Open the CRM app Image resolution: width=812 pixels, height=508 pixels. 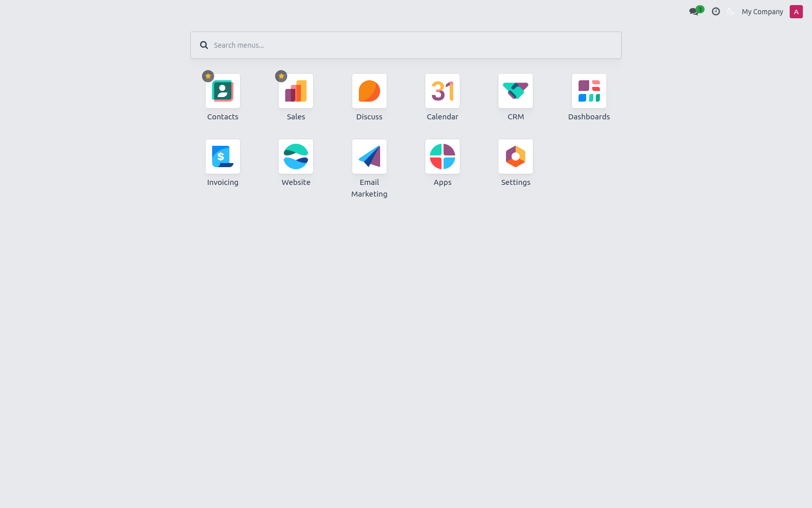pos(516,91)
